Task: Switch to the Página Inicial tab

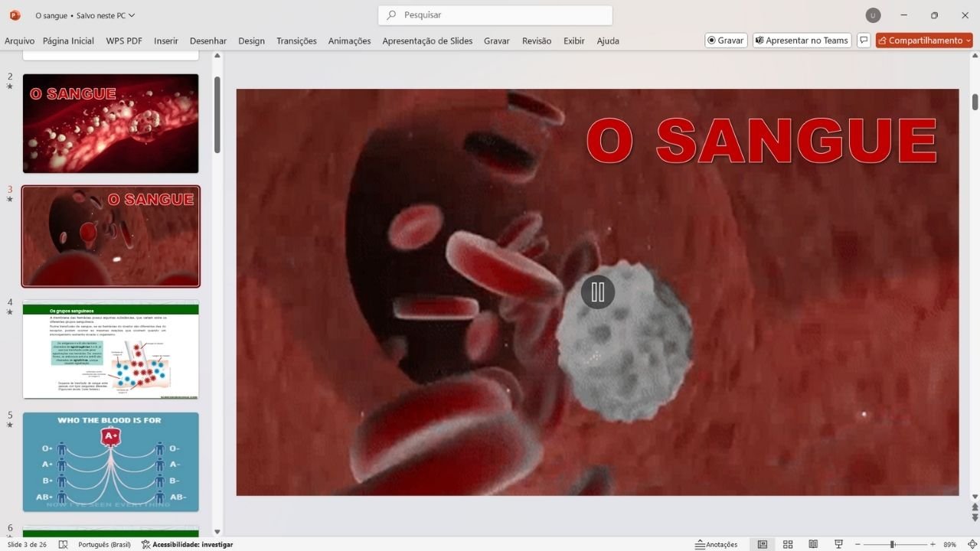Action: click(x=68, y=41)
